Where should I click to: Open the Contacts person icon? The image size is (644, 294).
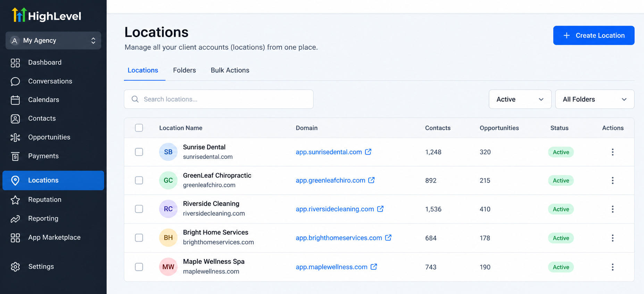pos(15,119)
